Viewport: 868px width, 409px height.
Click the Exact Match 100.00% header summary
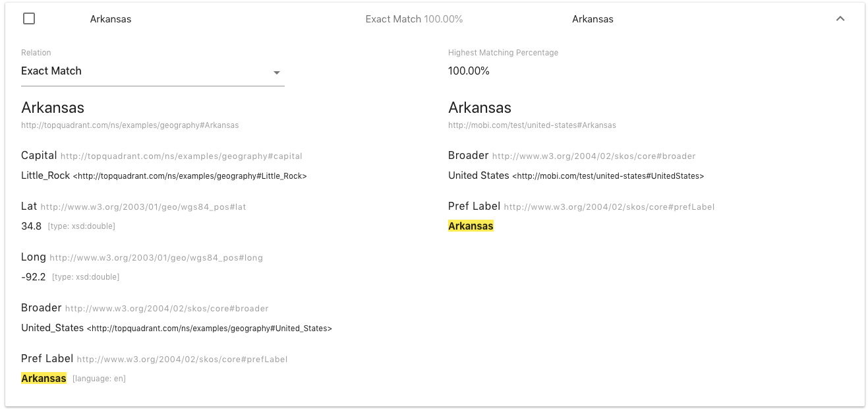pyautogui.click(x=414, y=19)
